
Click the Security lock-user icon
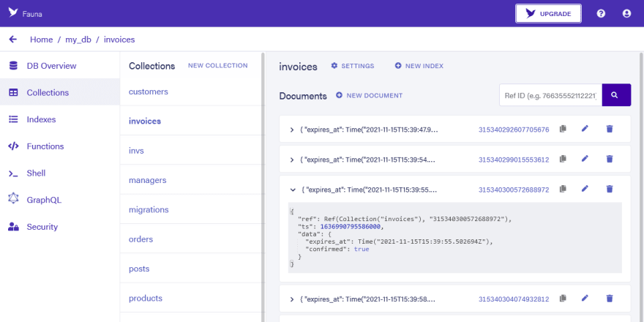pos(13,227)
